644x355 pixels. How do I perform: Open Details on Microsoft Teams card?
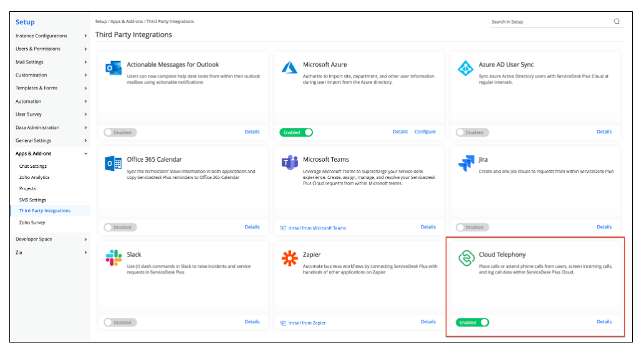click(428, 227)
